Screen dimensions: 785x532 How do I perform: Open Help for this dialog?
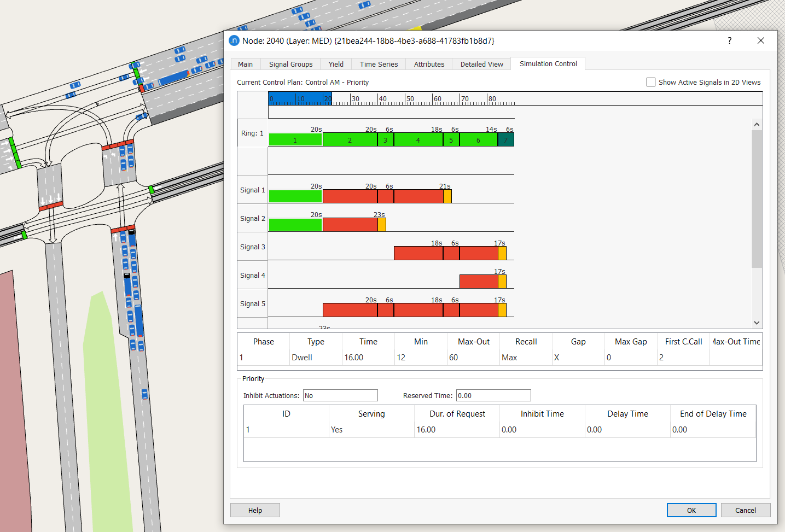point(255,510)
